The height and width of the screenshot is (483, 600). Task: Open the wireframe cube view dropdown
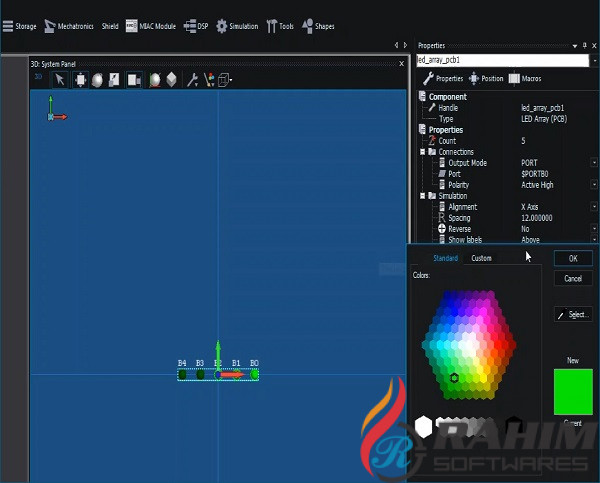click(225, 80)
